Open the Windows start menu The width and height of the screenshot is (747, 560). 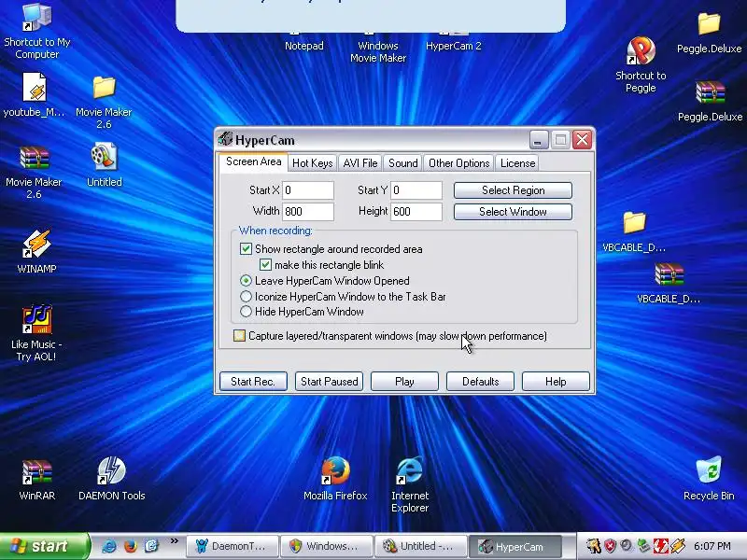pyautogui.click(x=44, y=546)
